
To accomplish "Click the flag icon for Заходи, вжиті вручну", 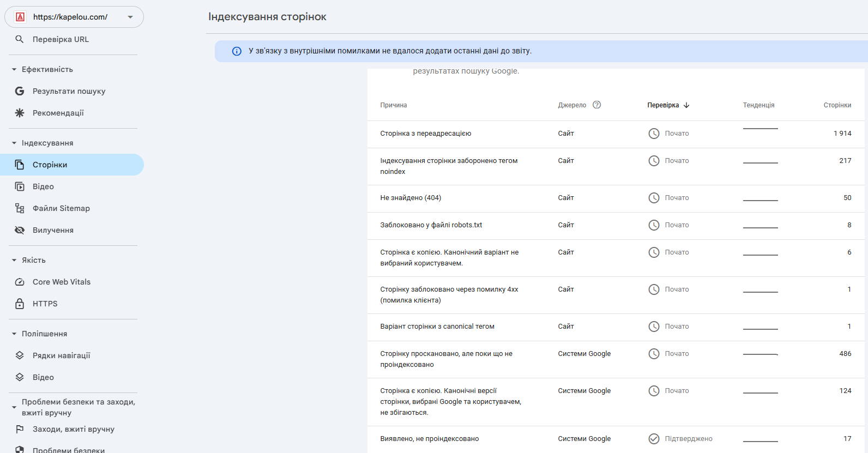I will click(20, 429).
